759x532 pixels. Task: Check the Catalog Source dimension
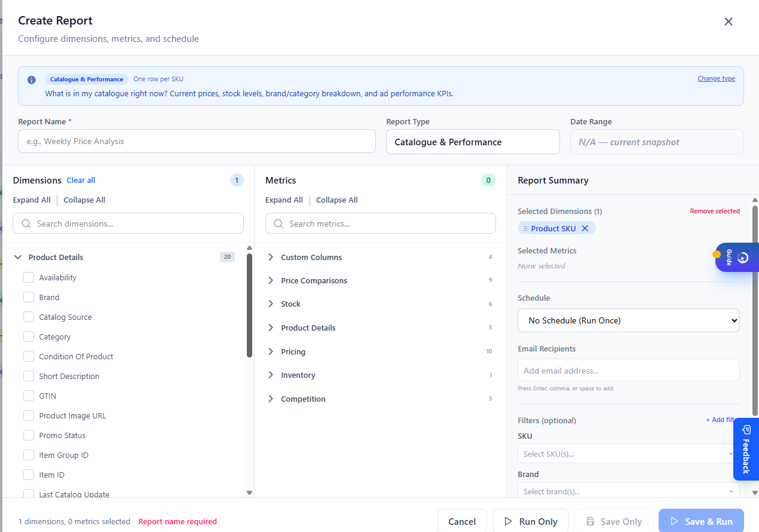click(x=29, y=317)
